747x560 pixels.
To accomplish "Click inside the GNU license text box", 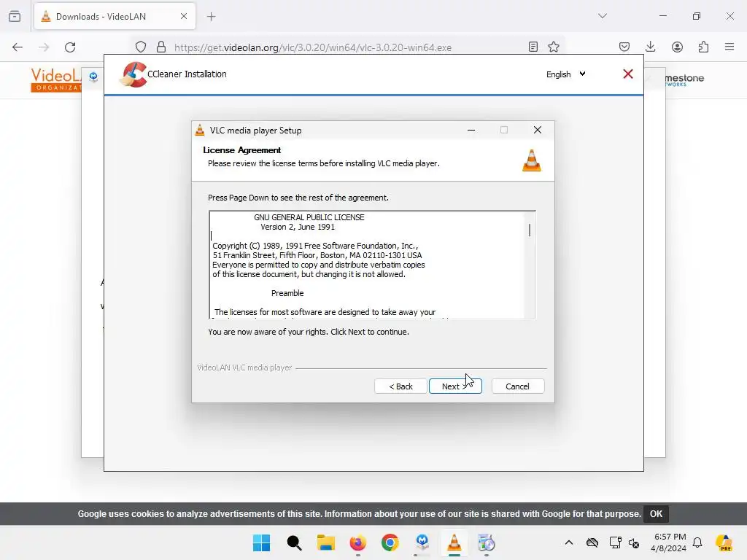I will [366, 265].
